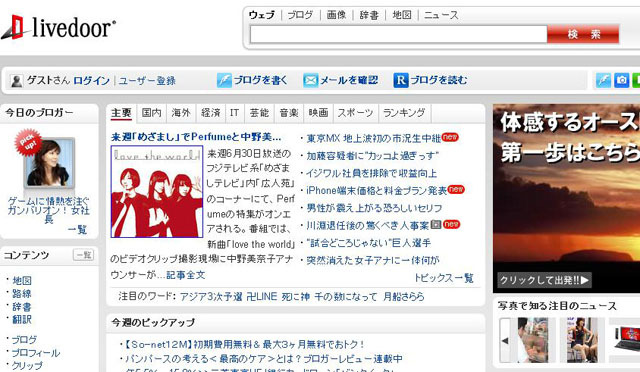Viewport: 640px width, 372px height.
Task: Open iPhone端末価格と料金プラン発表 headline
Action: (377, 190)
